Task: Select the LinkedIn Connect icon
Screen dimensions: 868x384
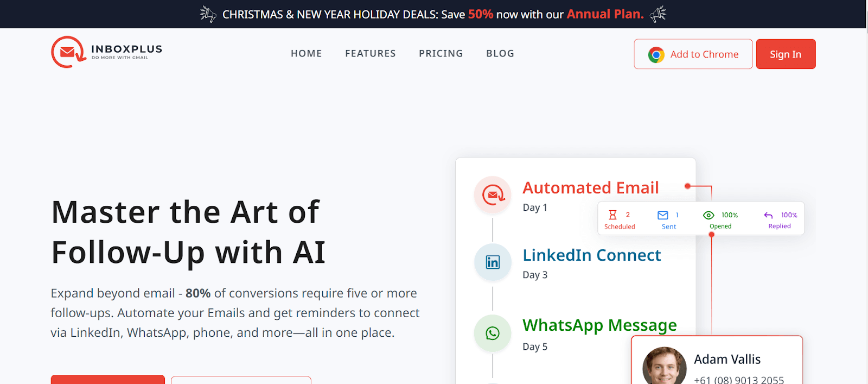Action: click(492, 262)
